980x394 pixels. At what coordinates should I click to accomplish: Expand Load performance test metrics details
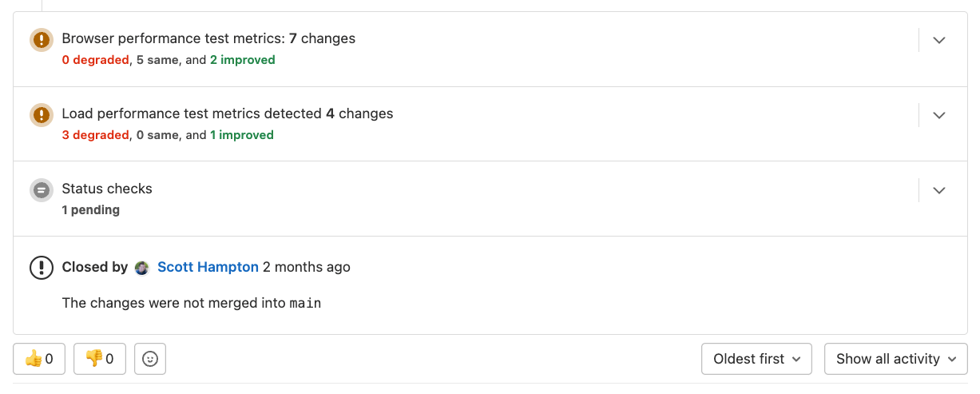pyautogui.click(x=939, y=115)
